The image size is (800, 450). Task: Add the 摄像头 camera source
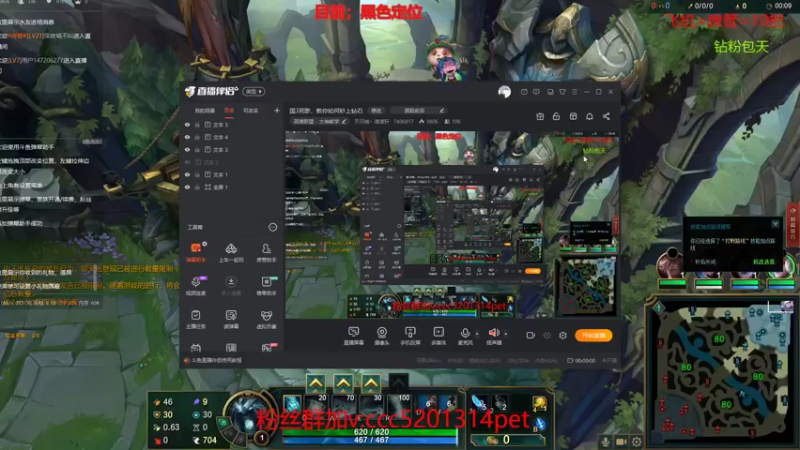click(x=382, y=336)
